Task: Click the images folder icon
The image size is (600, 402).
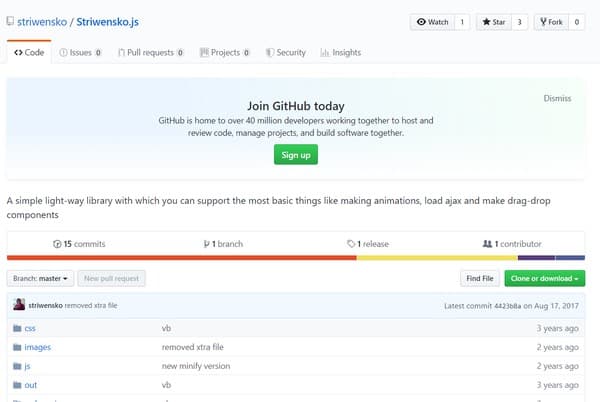Action: (x=16, y=347)
